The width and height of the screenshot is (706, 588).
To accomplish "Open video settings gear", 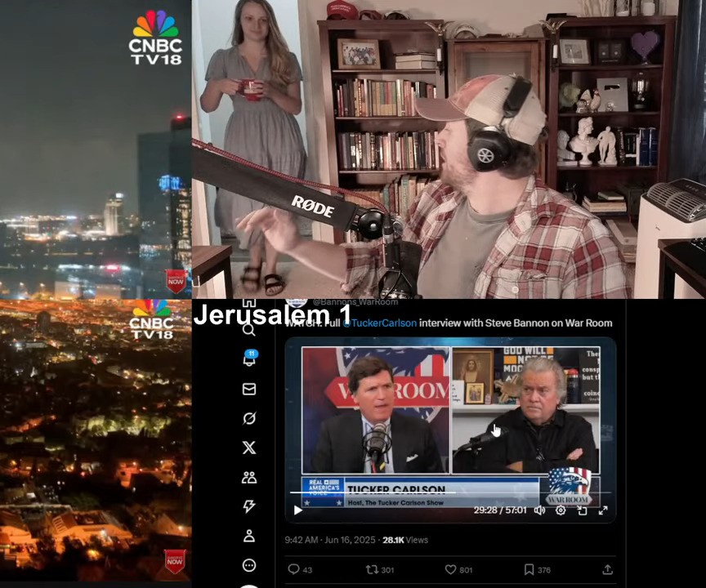I will pyautogui.click(x=561, y=510).
